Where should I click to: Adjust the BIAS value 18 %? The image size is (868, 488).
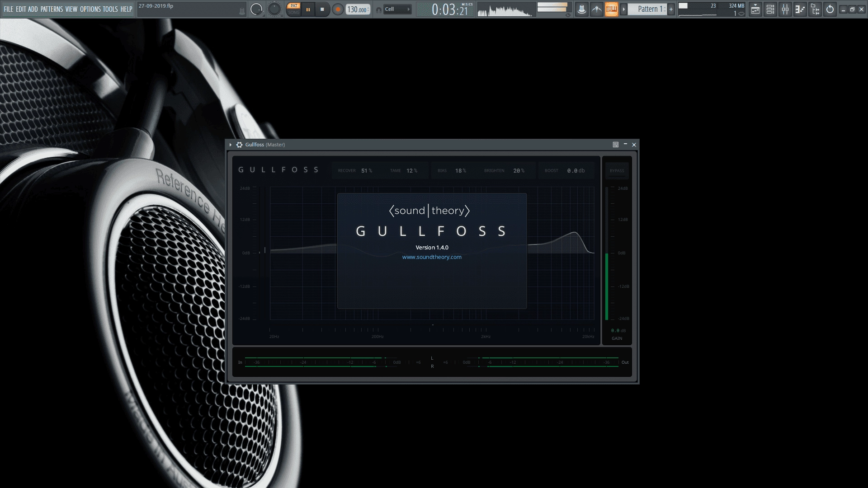click(461, 171)
